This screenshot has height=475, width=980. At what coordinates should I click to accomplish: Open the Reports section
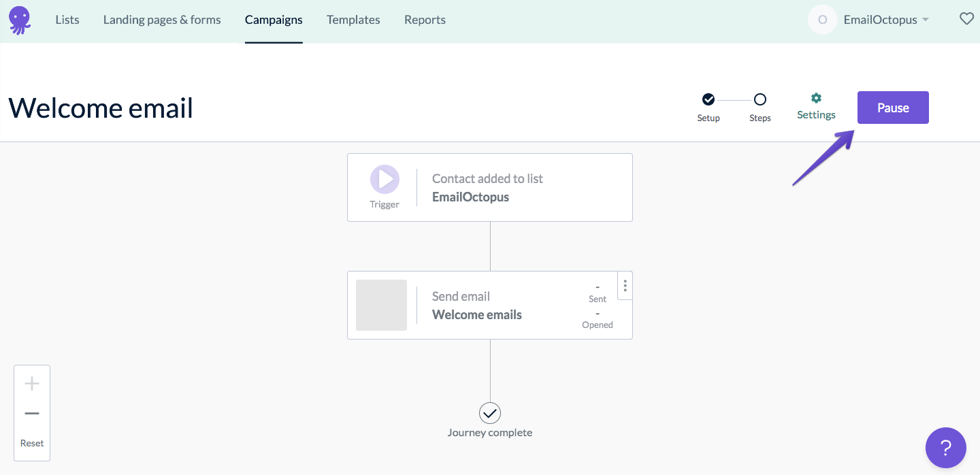click(425, 20)
